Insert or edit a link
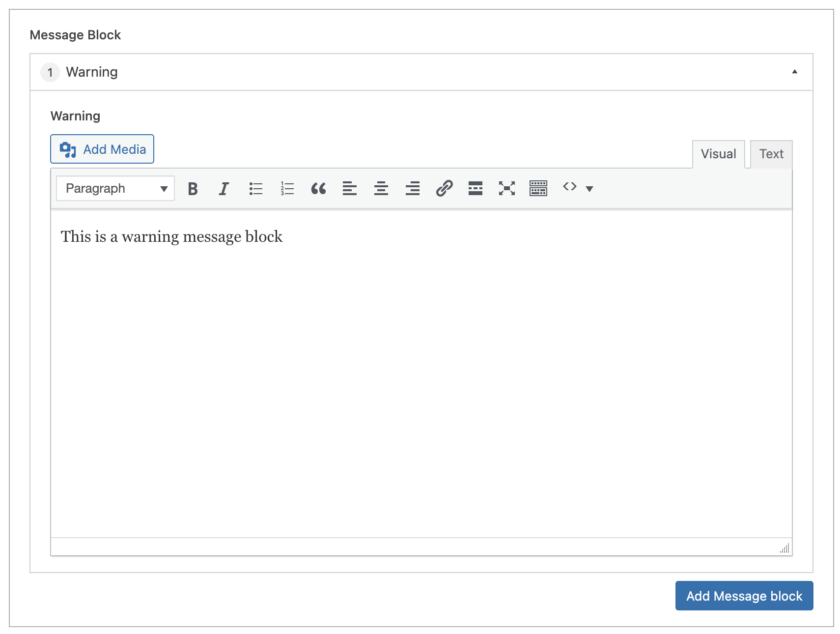 click(x=444, y=189)
